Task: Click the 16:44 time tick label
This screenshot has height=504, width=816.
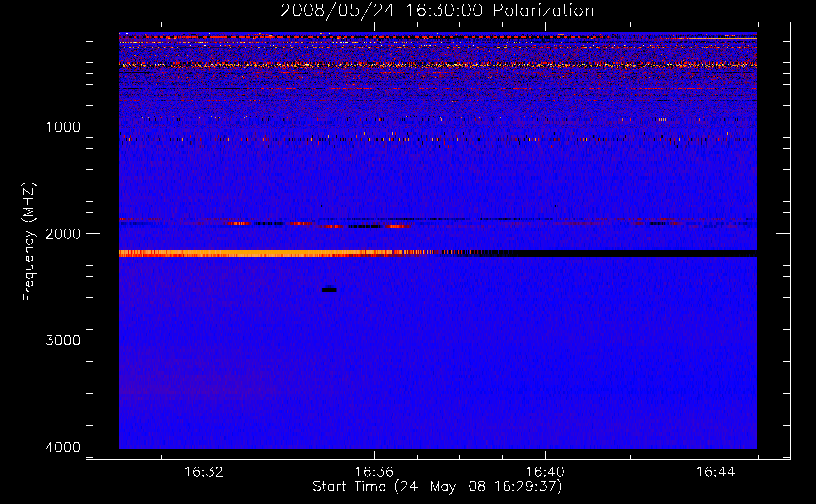Action: 716,472
